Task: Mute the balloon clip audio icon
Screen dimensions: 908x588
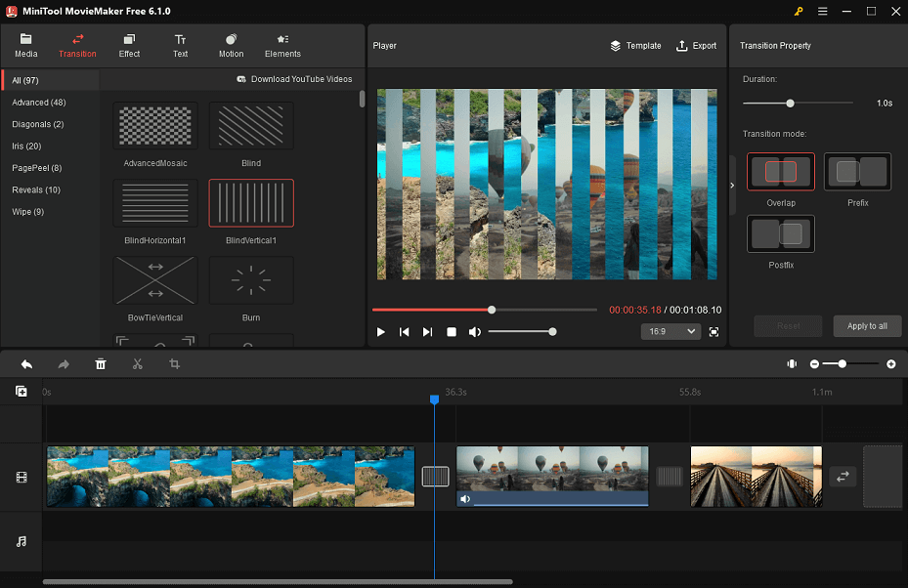Action: point(464,499)
